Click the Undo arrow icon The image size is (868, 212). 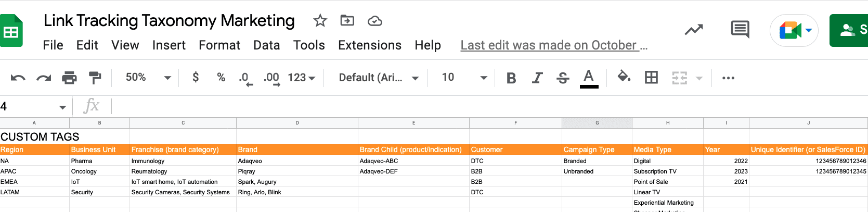(x=18, y=78)
